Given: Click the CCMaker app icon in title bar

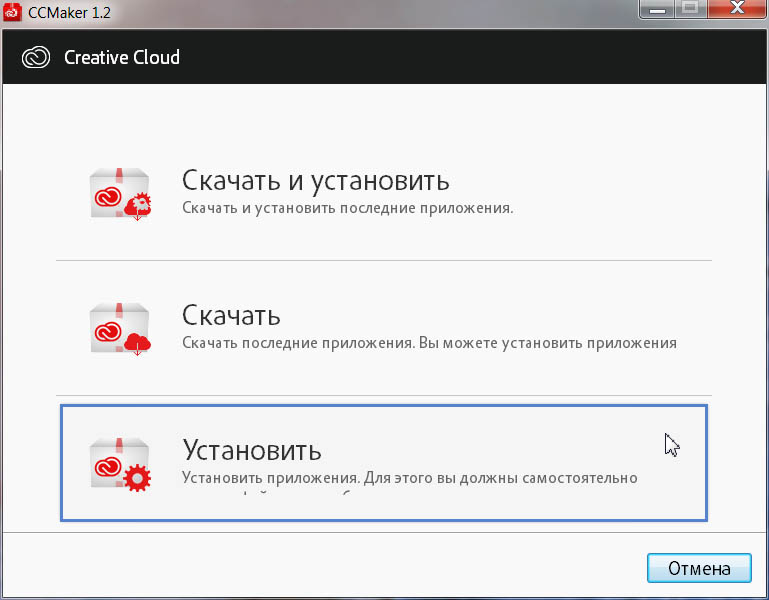Looking at the screenshot, I should 12,12.
